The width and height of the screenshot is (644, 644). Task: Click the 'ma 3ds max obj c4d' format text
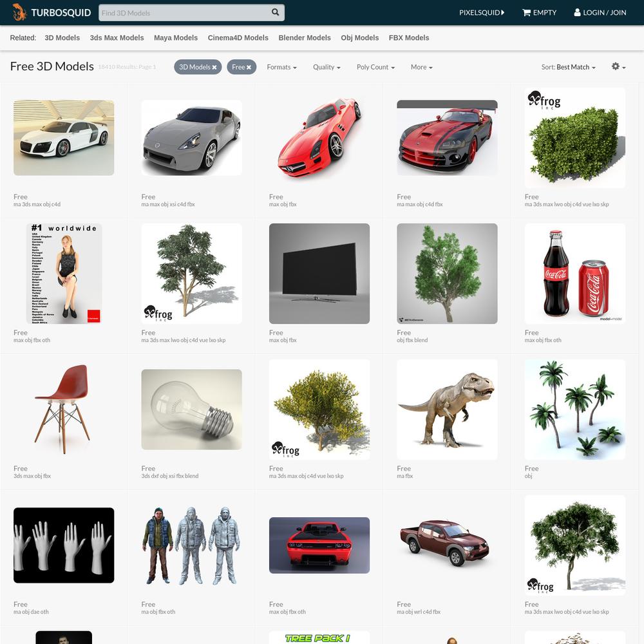click(37, 204)
